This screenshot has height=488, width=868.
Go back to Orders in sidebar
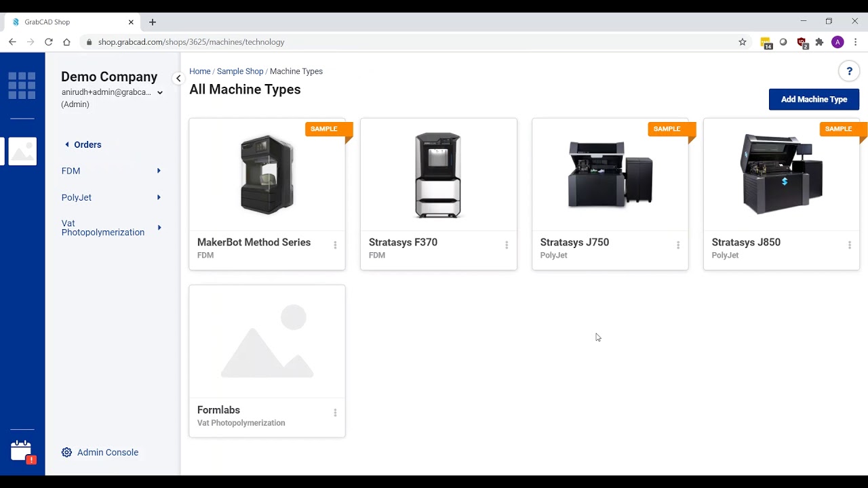tap(83, 144)
